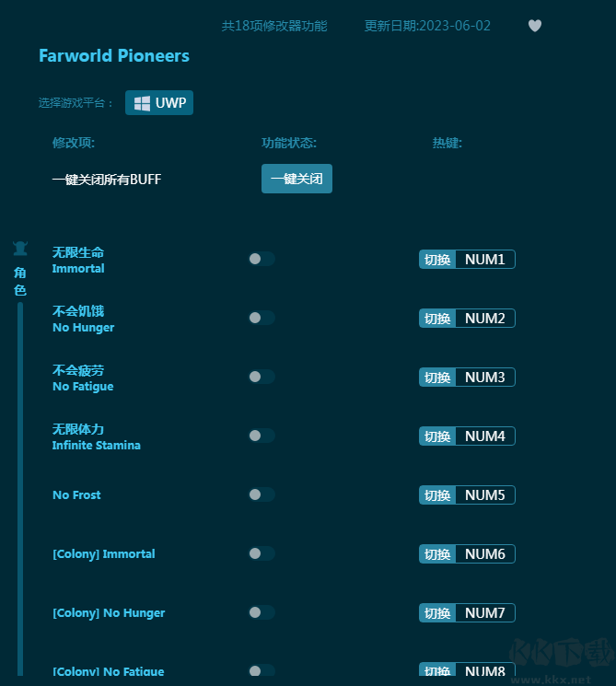Select the UWP platform button
Image resolution: width=616 pixels, height=686 pixels.
point(159,103)
